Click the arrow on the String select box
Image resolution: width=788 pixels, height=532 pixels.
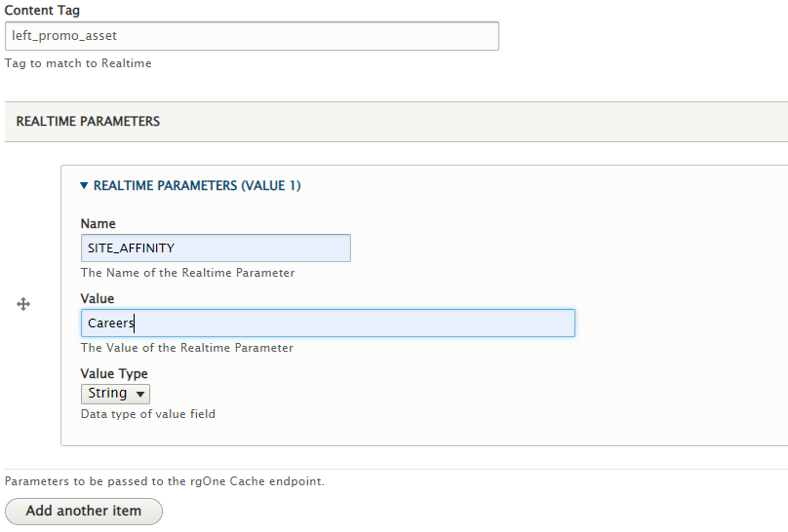point(140,395)
